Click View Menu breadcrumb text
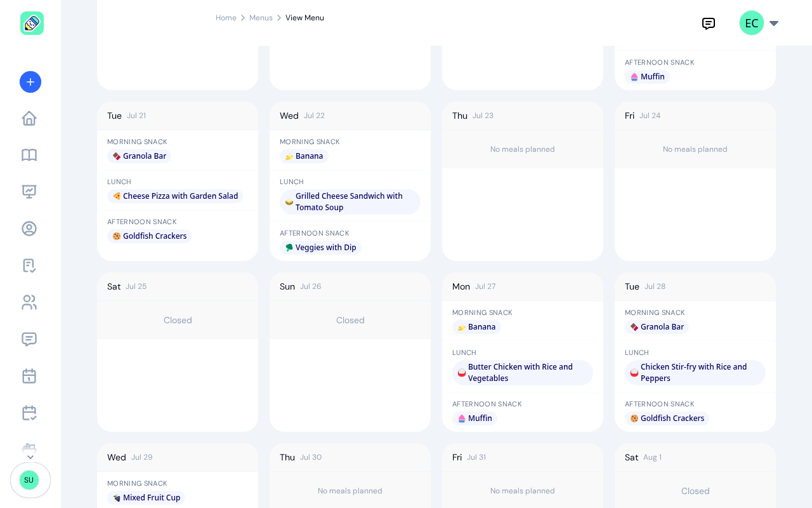The height and width of the screenshot is (508, 812). click(x=304, y=18)
